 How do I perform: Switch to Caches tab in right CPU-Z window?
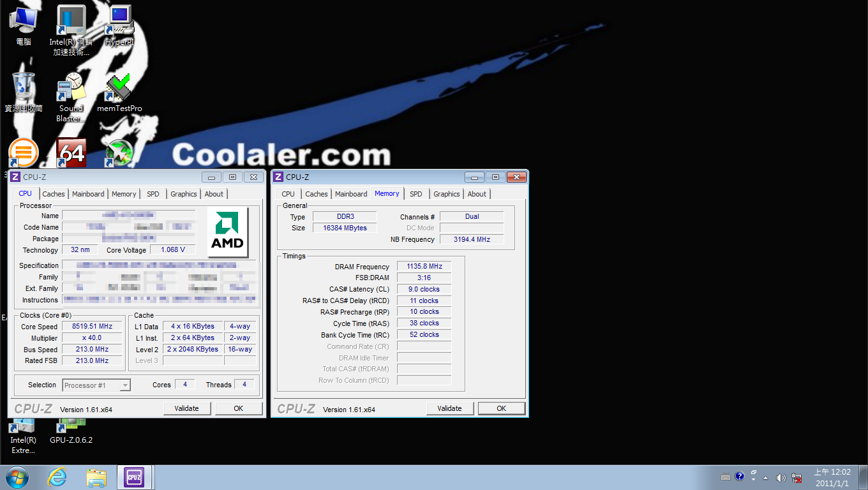[317, 194]
